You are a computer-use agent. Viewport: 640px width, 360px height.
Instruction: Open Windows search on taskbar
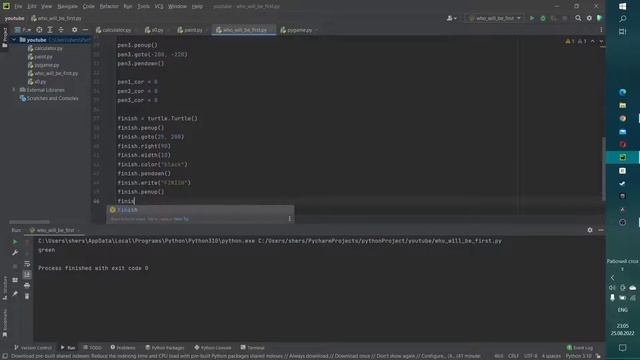(x=622, y=19)
